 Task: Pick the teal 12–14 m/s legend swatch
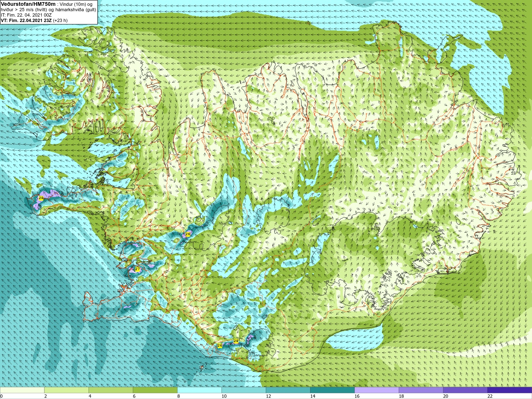(x=288, y=390)
